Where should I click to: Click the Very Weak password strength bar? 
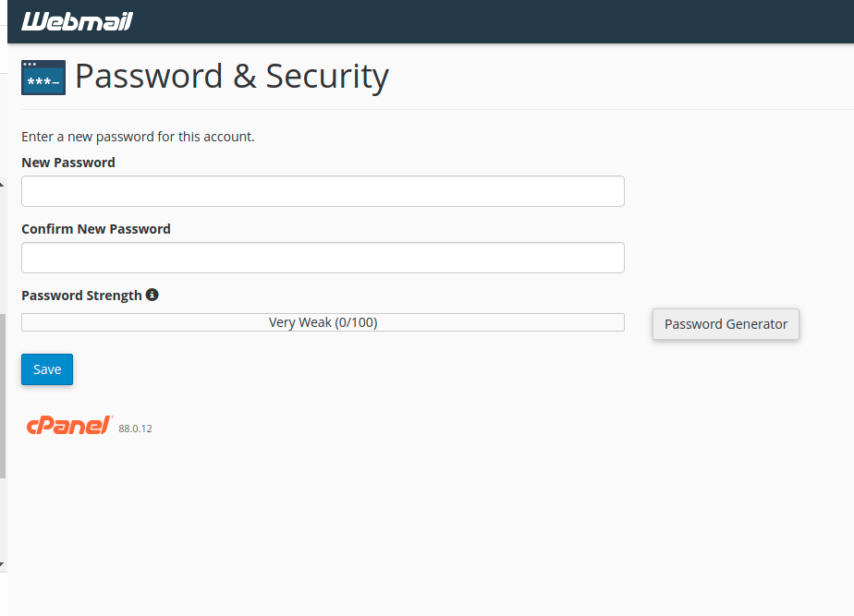(139, 322)
